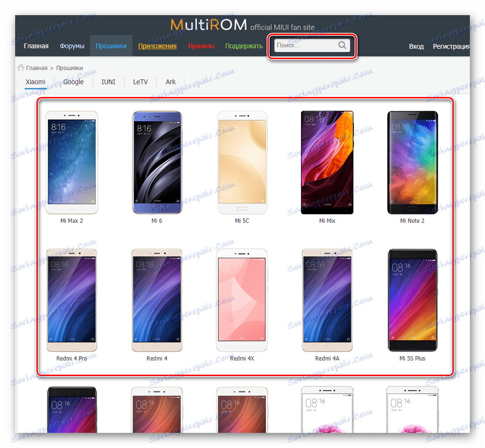This screenshot has width=485, height=448.
Task: Click the Redmi 4 text label
Action: (157, 358)
